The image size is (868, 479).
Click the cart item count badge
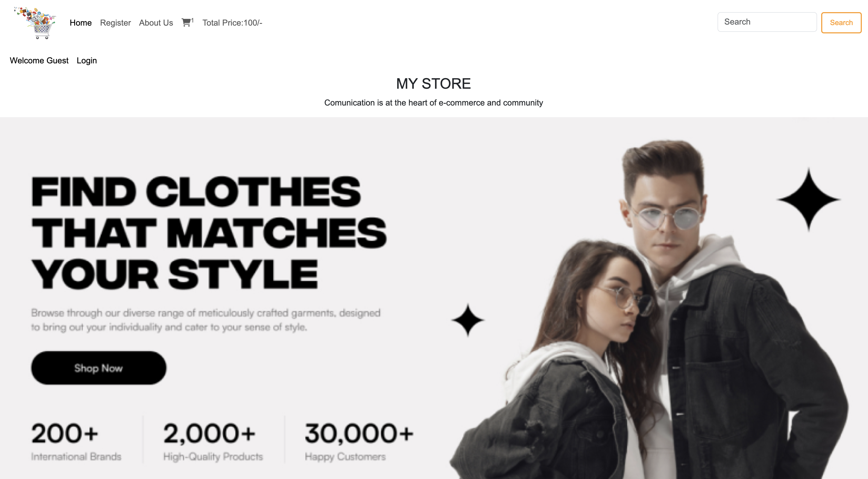(192, 20)
